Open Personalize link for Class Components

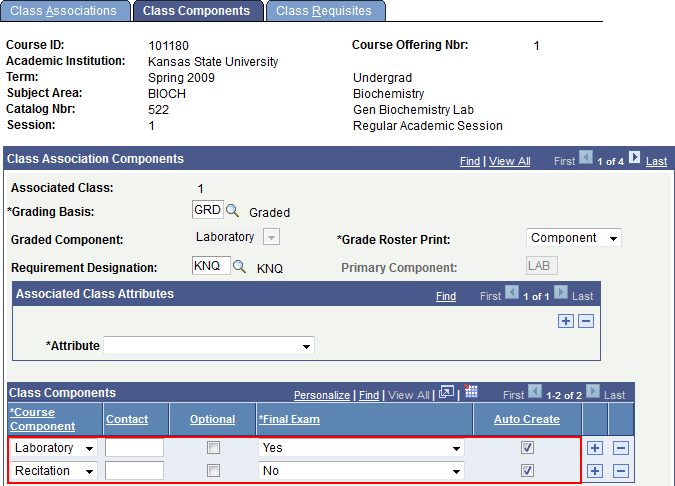click(x=322, y=395)
